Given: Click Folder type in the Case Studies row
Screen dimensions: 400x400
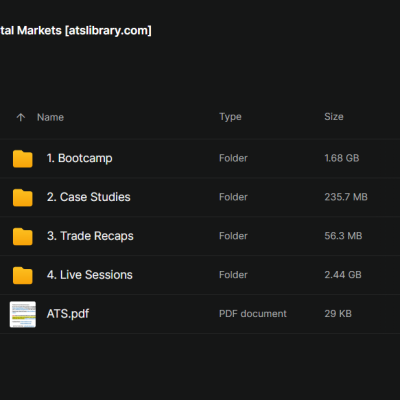Looking at the screenshot, I should (x=233, y=197).
